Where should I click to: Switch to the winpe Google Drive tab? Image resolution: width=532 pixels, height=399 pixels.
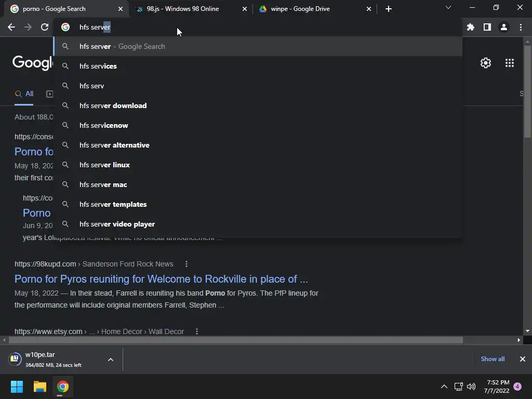click(x=315, y=9)
